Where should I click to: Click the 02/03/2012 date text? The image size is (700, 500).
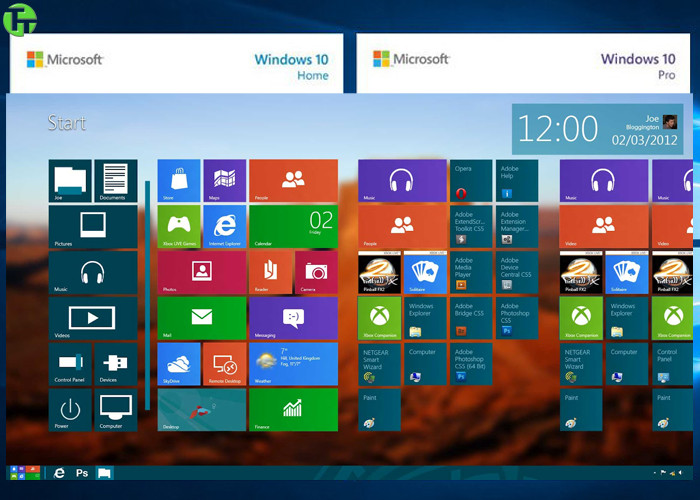click(645, 140)
